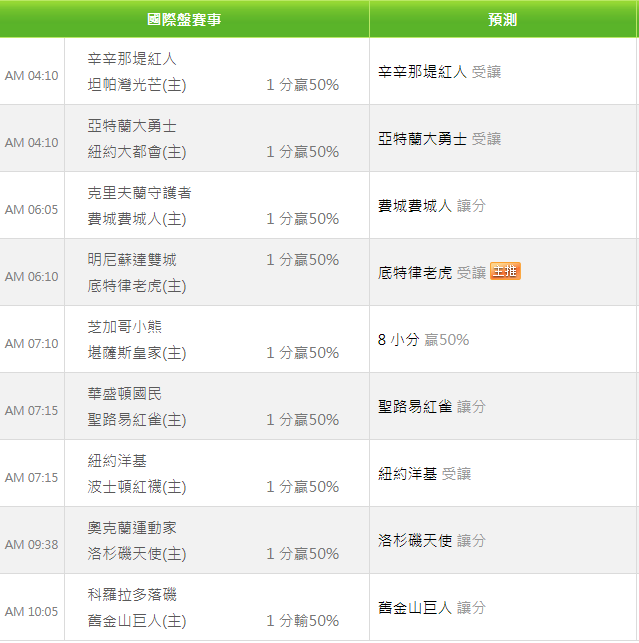Click 1 分贏50% odds beside 波士頓紅襪(主)
This screenshot has height=643, width=639.
[303, 487]
